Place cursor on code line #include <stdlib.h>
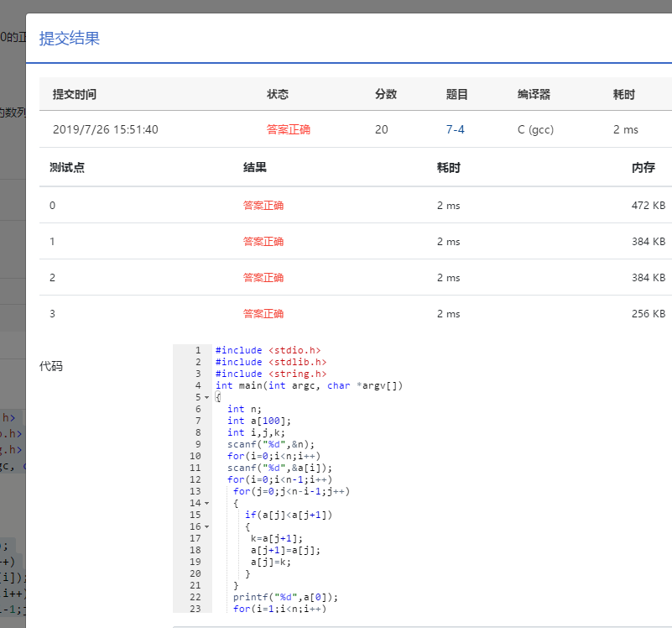The width and height of the screenshot is (672, 628). tap(271, 362)
